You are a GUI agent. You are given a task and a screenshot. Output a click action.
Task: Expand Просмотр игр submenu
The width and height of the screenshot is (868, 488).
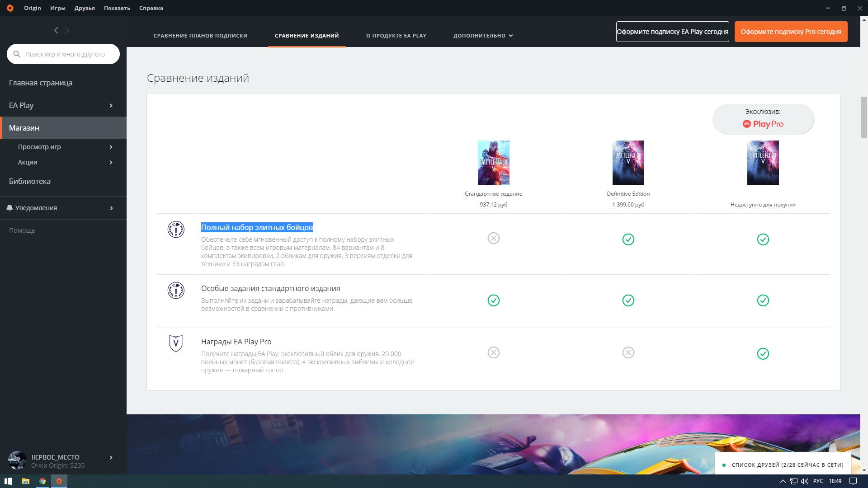point(111,147)
